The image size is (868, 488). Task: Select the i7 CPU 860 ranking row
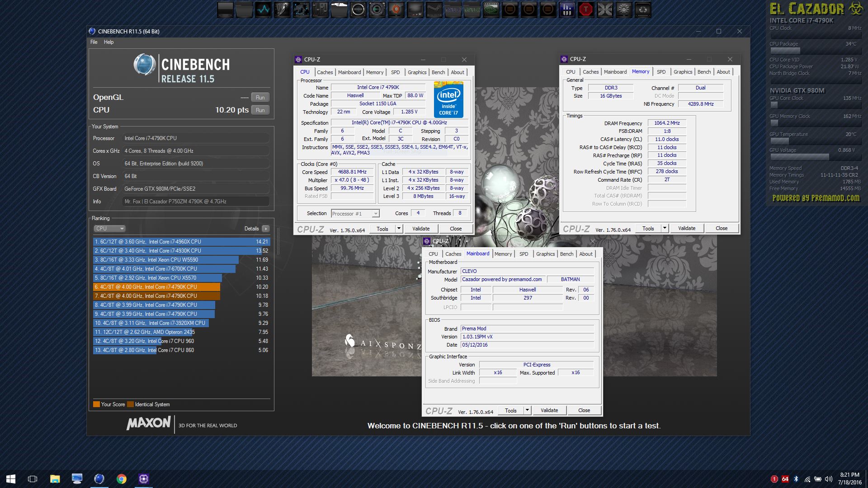(x=181, y=350)
